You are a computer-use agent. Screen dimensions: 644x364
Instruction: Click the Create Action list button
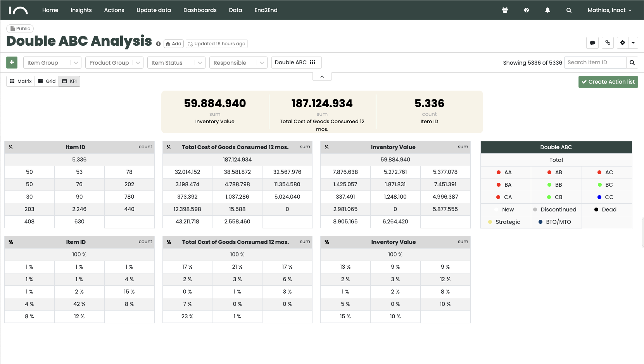tap(608, 82)
